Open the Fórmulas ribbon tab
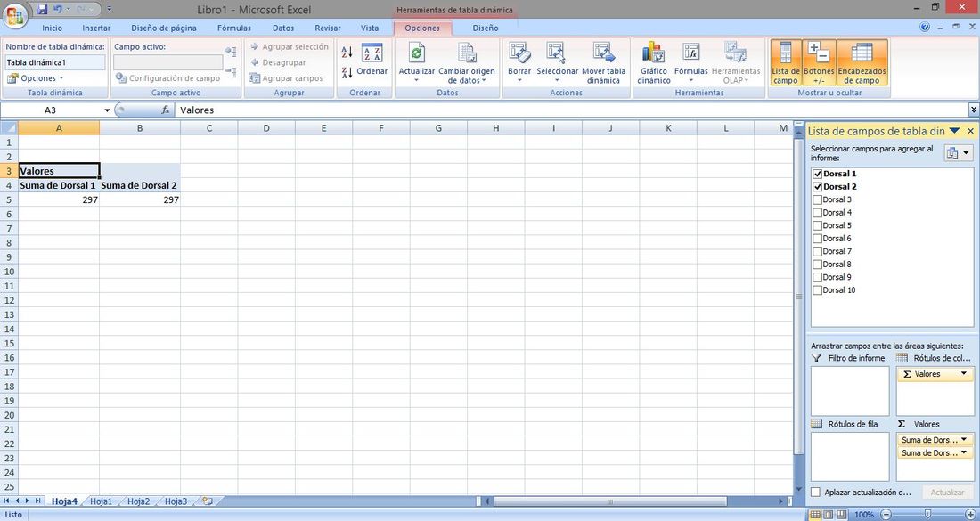This screenshot has height=521, width=980. [x=234, y=28]
